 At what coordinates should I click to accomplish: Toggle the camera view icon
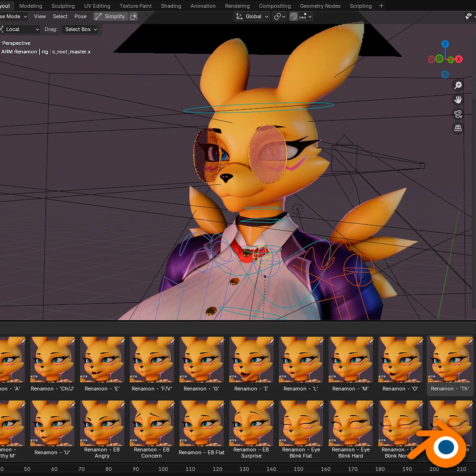[x=458, y=114]
